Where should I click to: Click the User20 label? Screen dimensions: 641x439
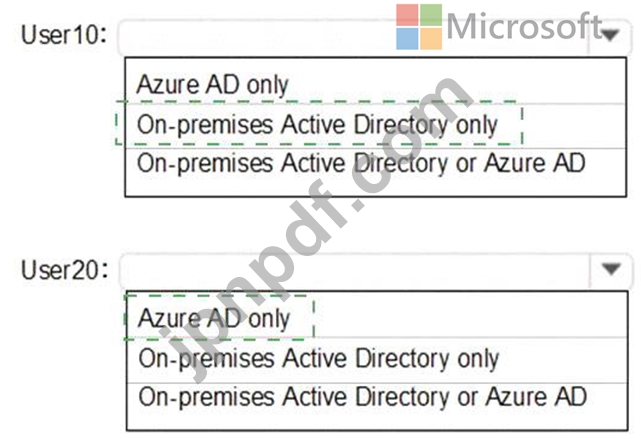(x=65, y=270)
